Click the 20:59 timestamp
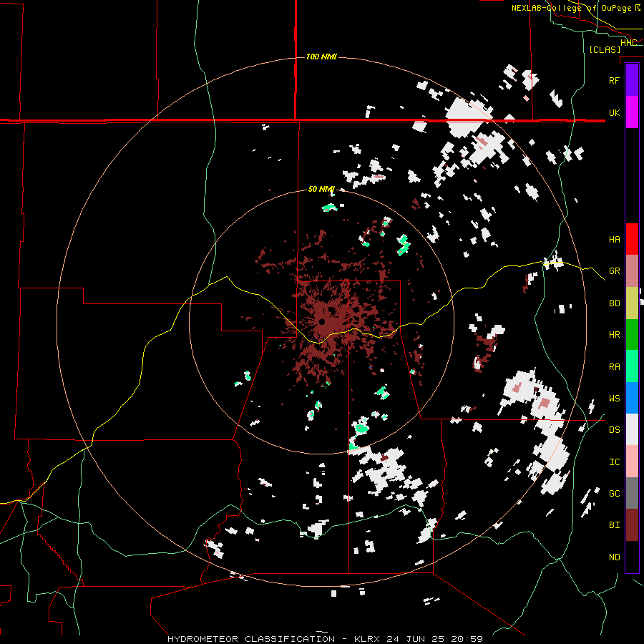The height and width of the screenshot is (644, 644). [469, 639]
